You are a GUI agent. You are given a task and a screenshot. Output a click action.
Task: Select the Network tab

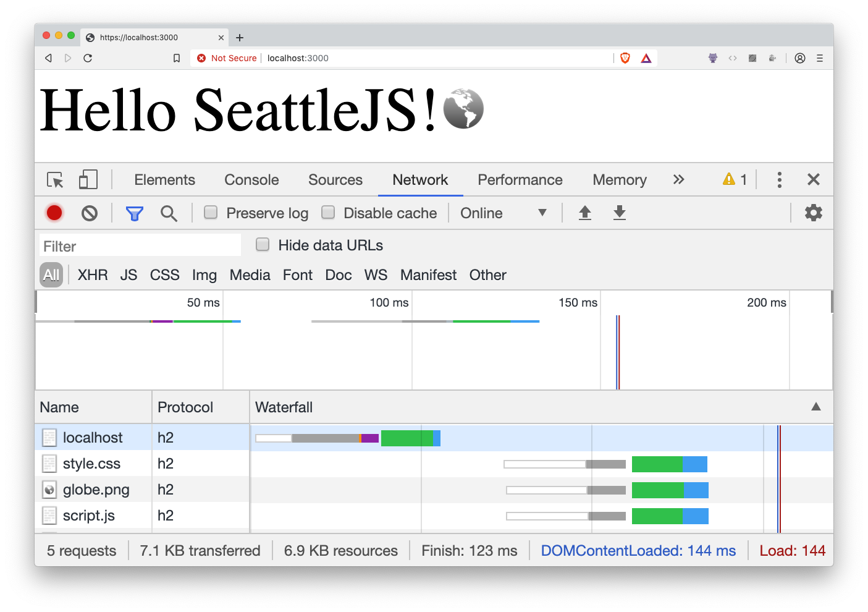coord(420,180)
